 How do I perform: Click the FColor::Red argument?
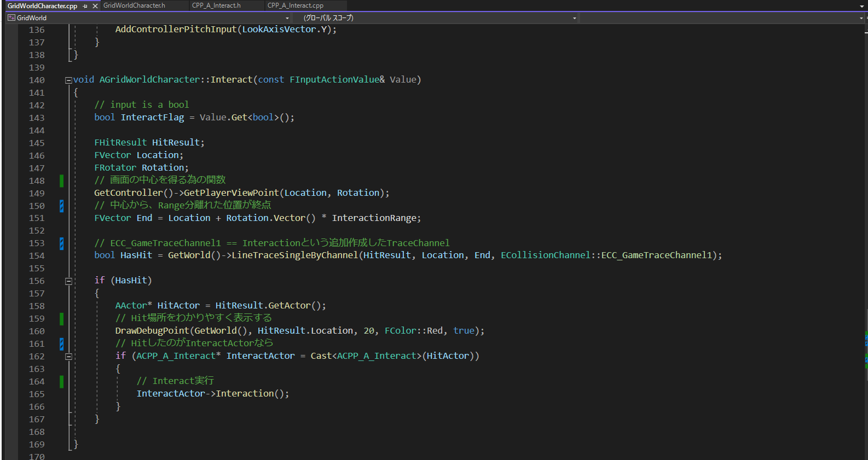414,330
